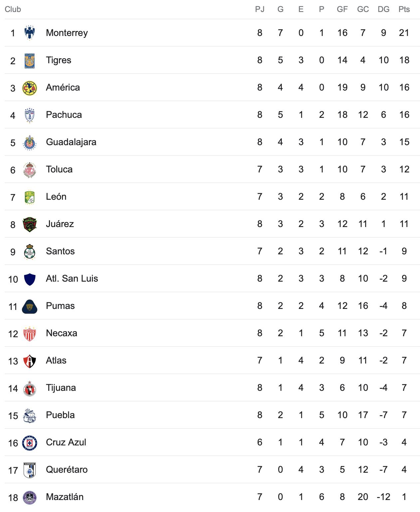Click the Mazatlán team logo

29,497
